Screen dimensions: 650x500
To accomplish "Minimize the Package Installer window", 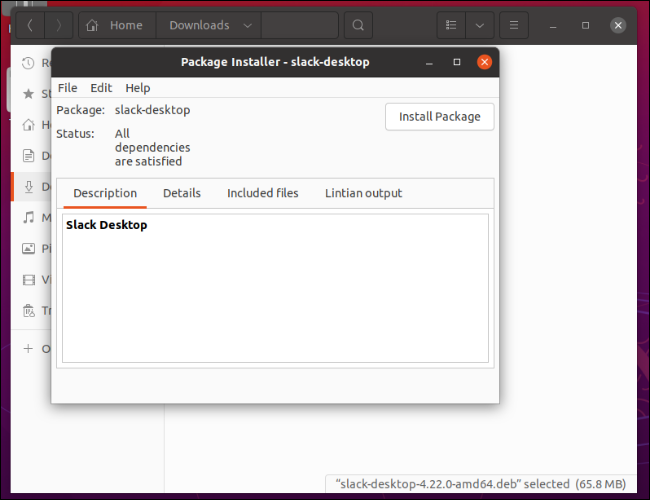I will pos(429,62).
